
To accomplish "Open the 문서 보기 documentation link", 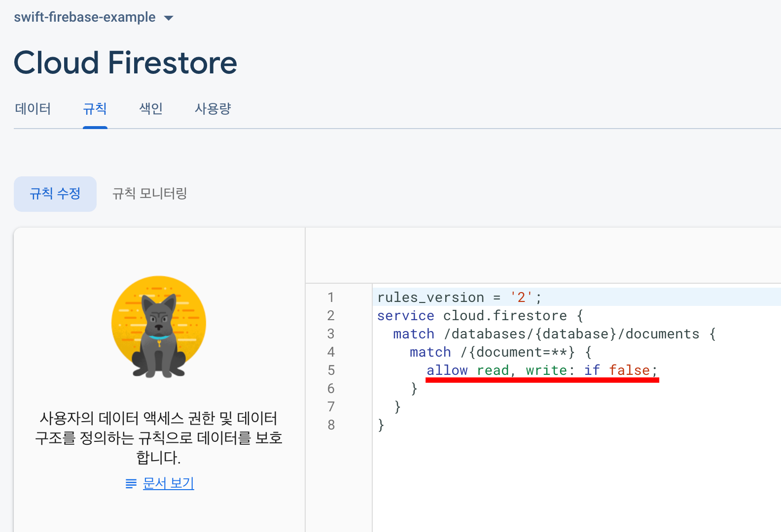I will 168,483.
